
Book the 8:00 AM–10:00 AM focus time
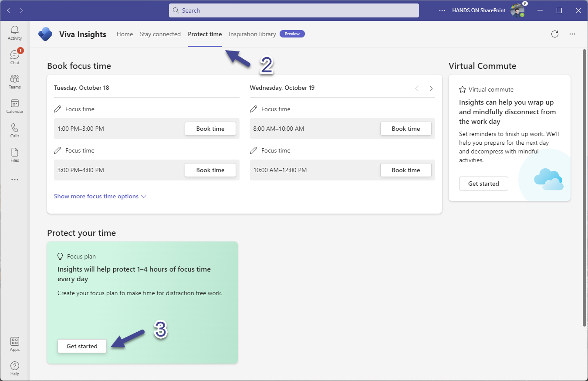tap(406, 129)
